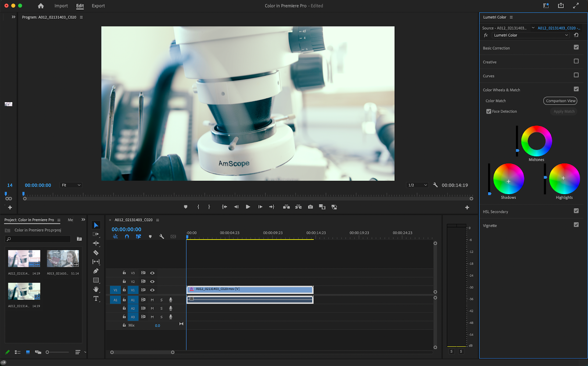Export frame with camera icon
588x366 pixels.
point(311,207)
